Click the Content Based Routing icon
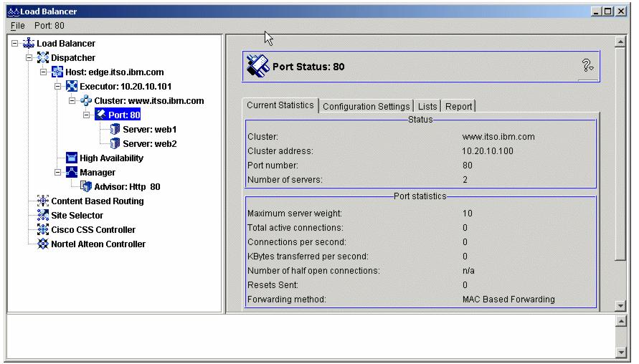The image size is (639, 364). tap(43, 201)
